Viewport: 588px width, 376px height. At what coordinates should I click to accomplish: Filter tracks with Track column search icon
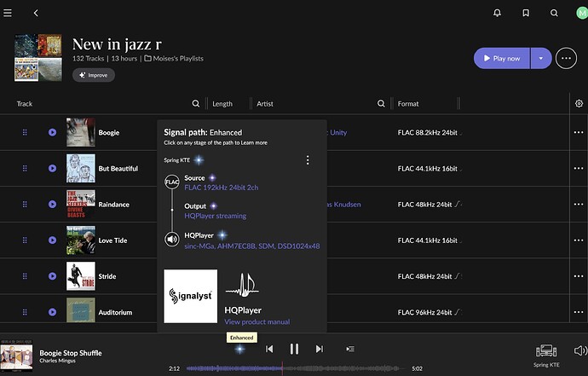coord(196,103)
